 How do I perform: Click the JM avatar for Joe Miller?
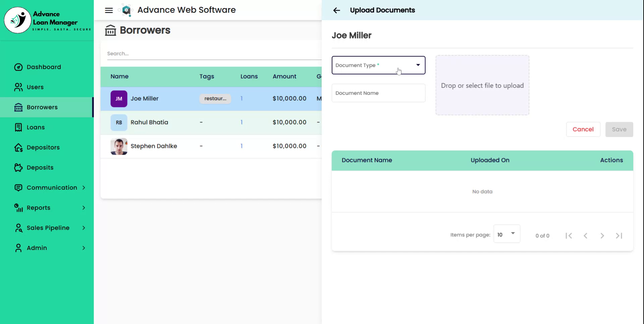119,99
